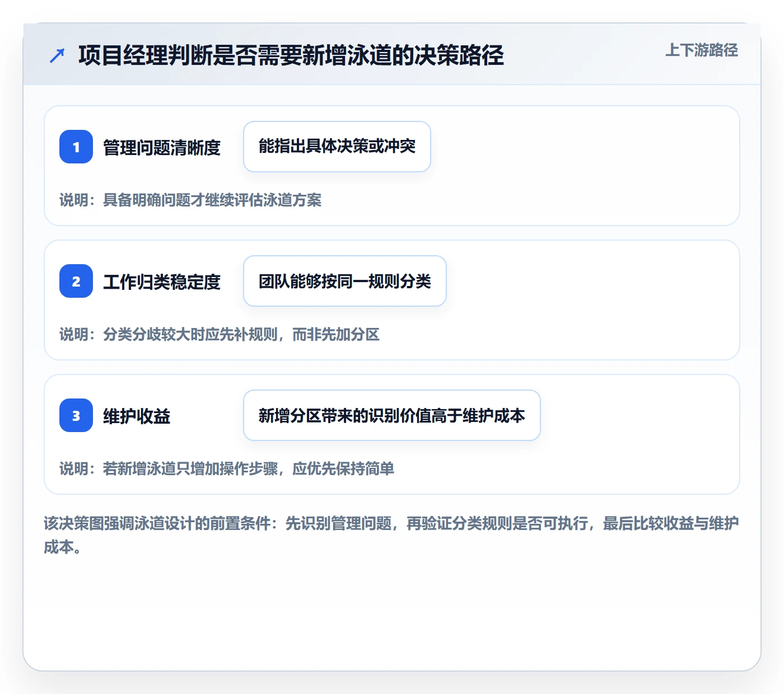
Task: Click the 工作归类稳定度 heading
Action: (x=162, y=282)
